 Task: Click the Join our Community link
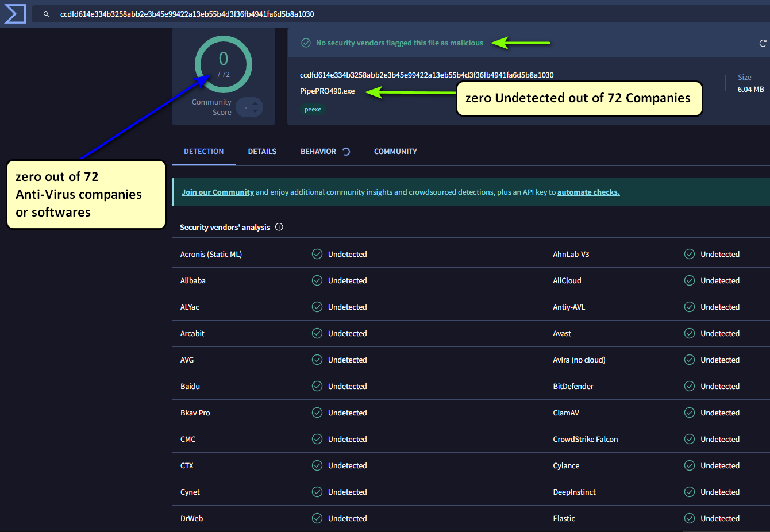[x=218, y=192]
